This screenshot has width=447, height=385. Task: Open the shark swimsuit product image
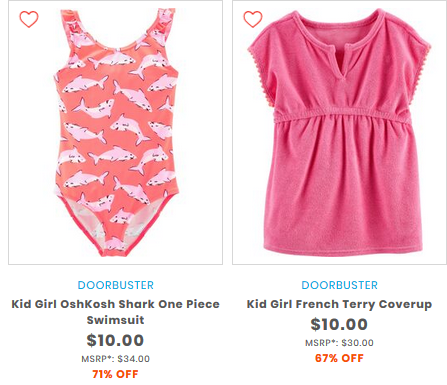tap(115, 132)
